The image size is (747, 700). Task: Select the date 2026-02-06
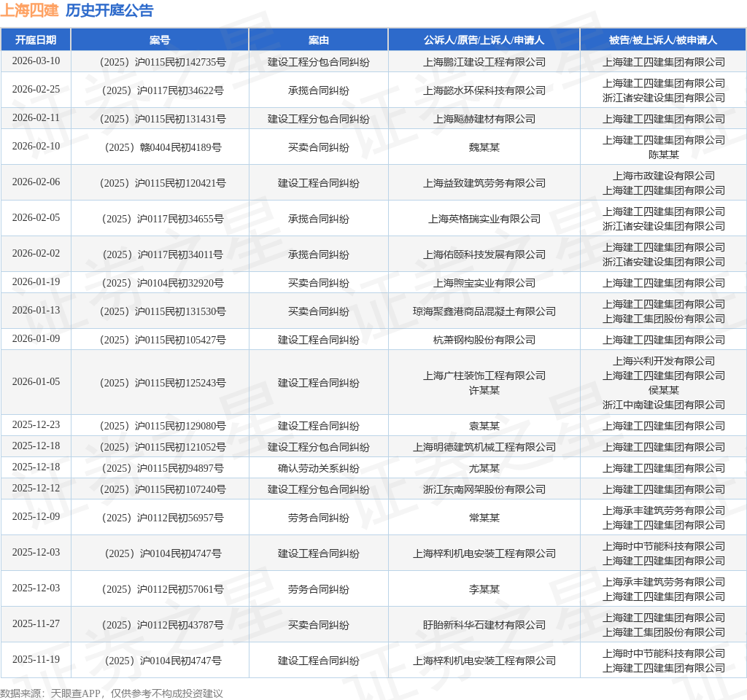pos(36,182)
